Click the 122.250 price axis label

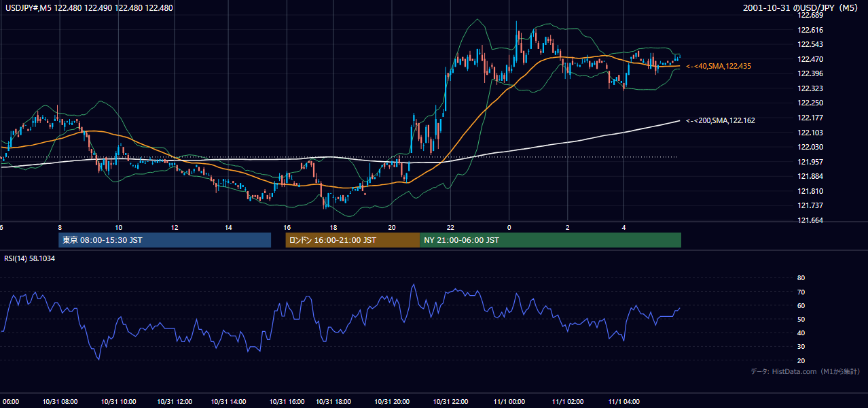tap(811, 103)
